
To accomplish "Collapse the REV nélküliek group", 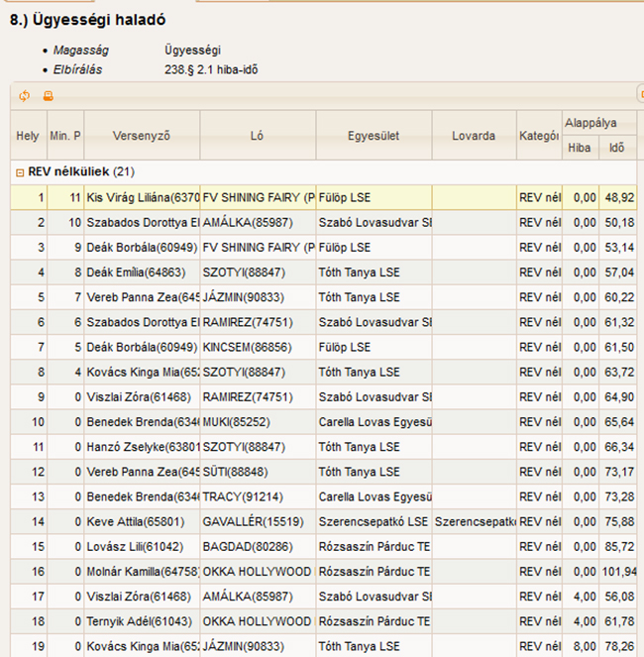I will tap(20, 172).
